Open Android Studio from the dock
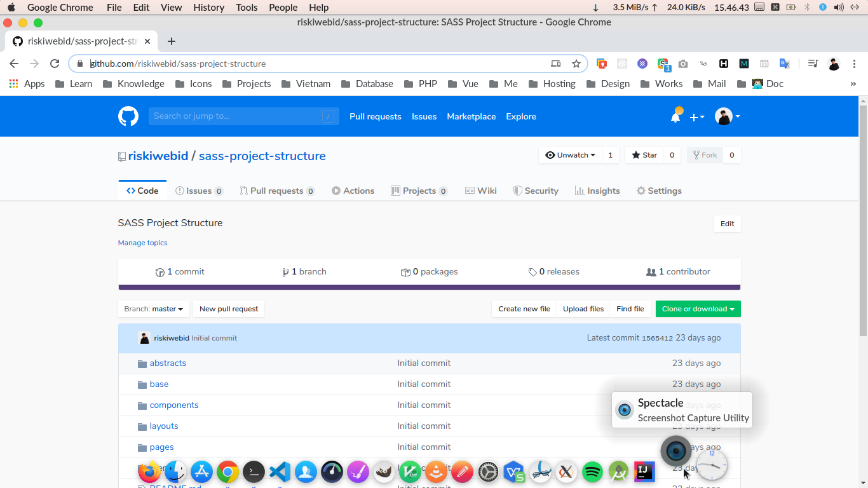This screenshot has width=868, height=488. 618,472
